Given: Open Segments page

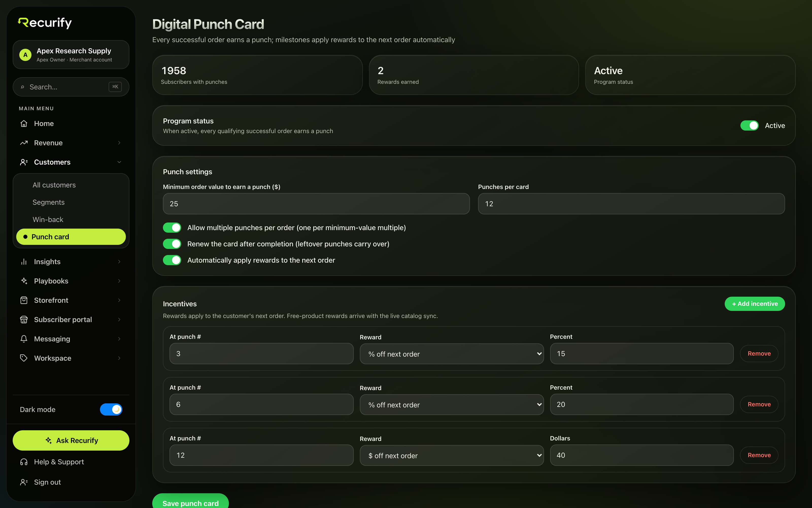Looking at the screenshot, I should (71, 202).
